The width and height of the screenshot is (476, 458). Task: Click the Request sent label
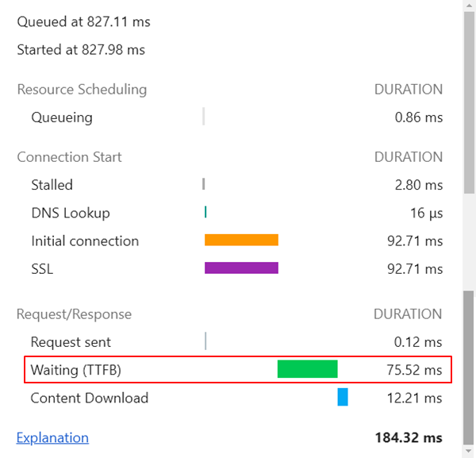[71, 342]
